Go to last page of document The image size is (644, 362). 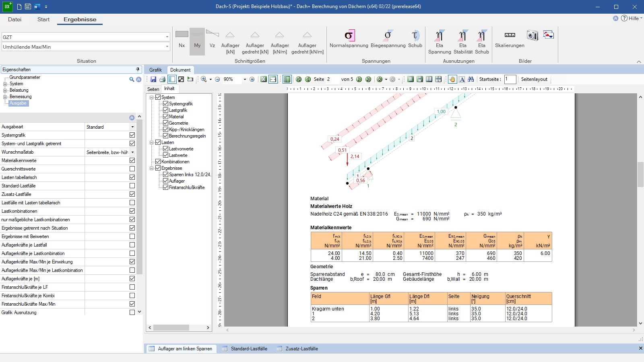[x=368, y=79]
